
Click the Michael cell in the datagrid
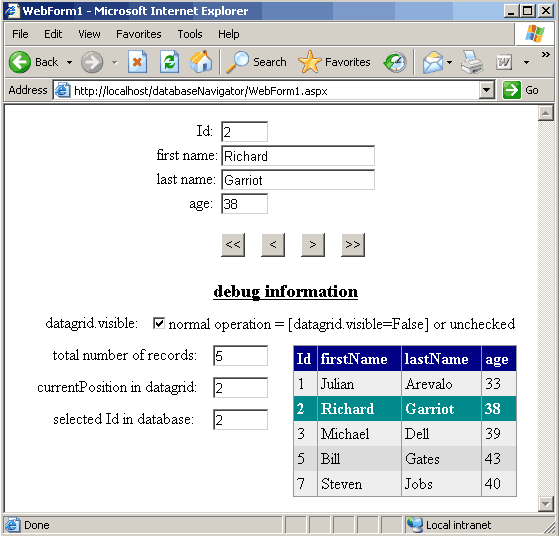tap(359, 434)
